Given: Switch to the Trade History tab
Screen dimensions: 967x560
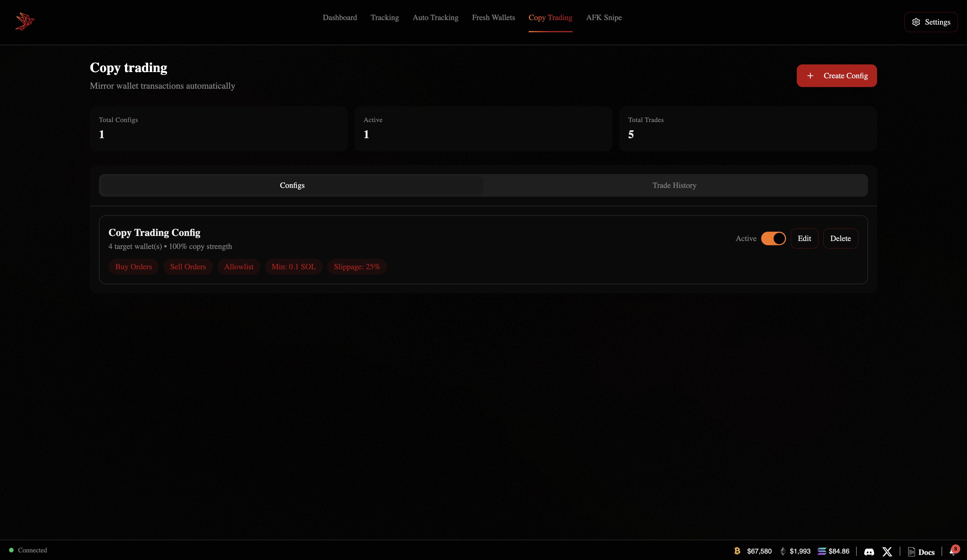Looking at the screenshot, I should pyautogui.click(x=674, y=185).
